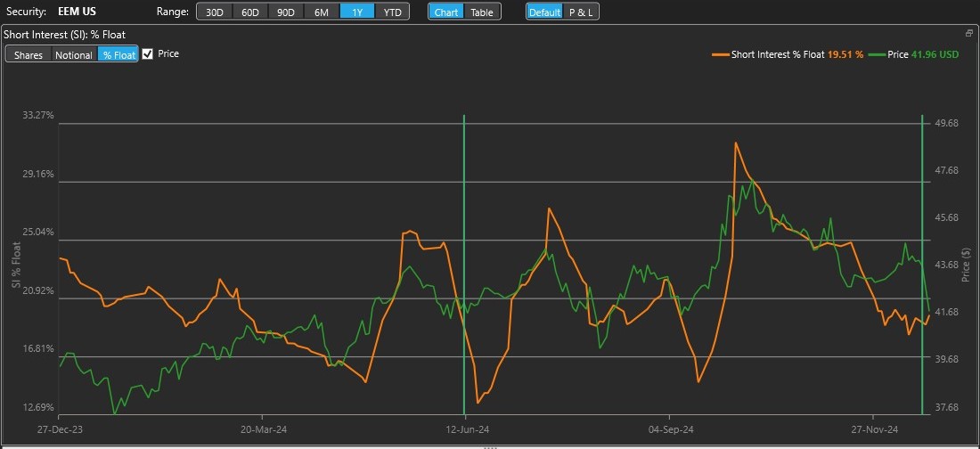Image resolution: width=980 pixels, height=449 pixels.
Task: Click the 27-Dec-23 x-axis date label
Action: coord(58,429)
